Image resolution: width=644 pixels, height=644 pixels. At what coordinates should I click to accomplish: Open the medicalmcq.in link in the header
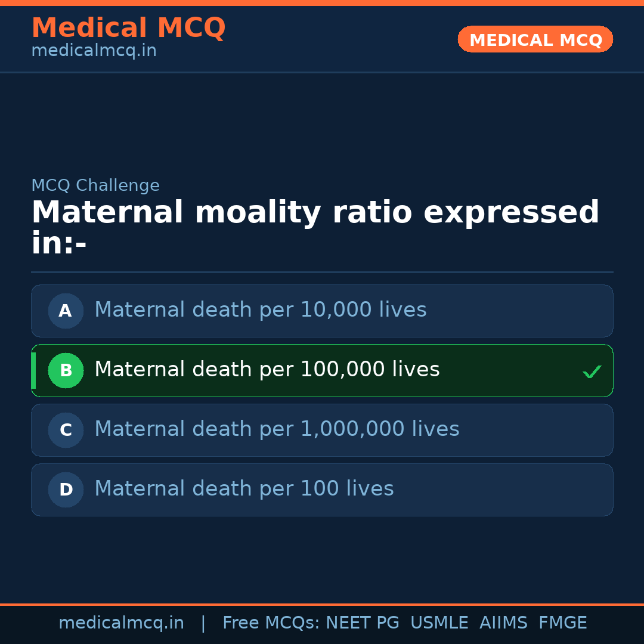[94, 51]
